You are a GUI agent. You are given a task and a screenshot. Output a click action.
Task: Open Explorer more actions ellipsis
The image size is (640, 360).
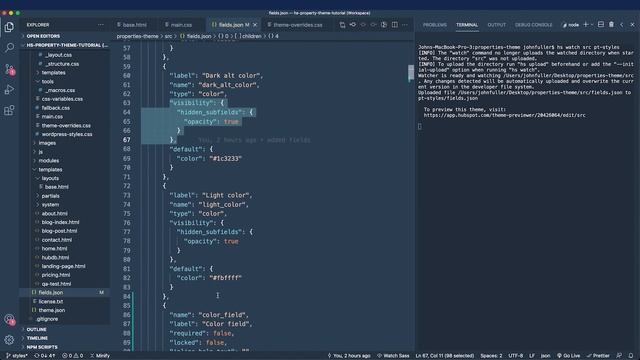point(100,25)
